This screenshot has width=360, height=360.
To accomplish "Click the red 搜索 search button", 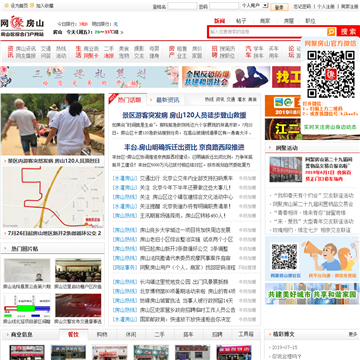I will [x=348, y=32].
